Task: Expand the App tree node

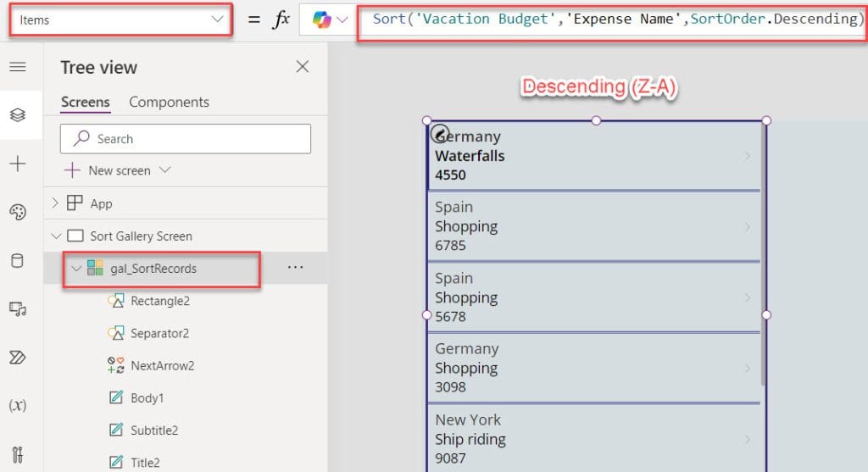Action: 55,203
